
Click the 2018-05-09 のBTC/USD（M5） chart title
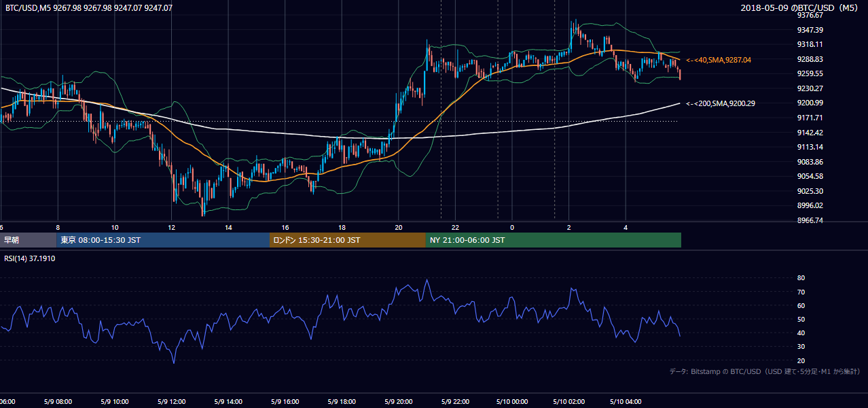coord(800,8)
